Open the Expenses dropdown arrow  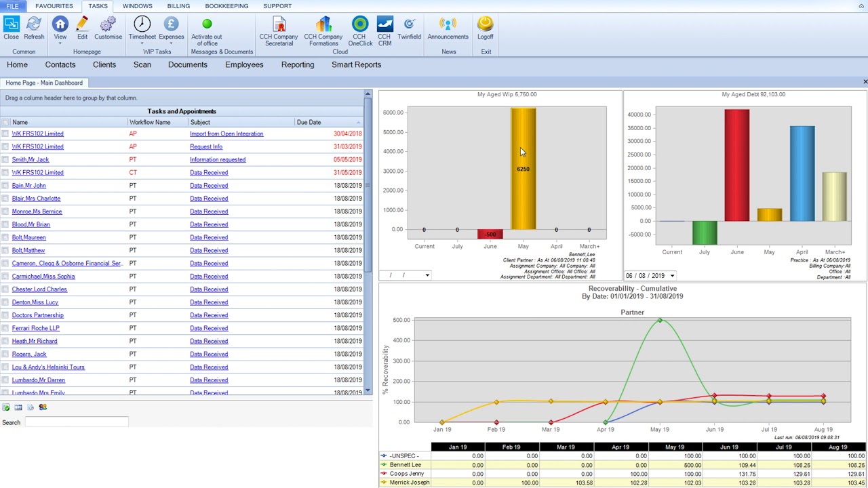pyautogui.click(x=171, y=43)
